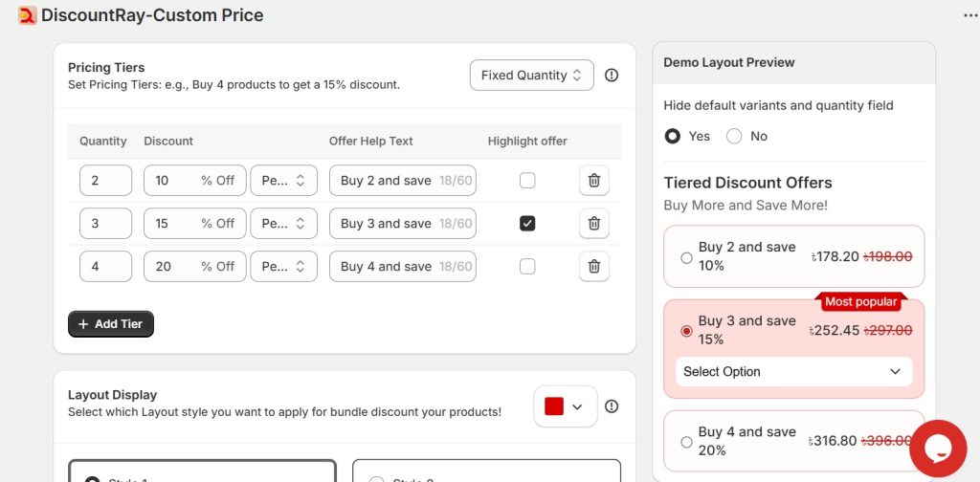Click the ৳178.20 discounted price
The image size is (980, 482).
click(x=835, y=256)
